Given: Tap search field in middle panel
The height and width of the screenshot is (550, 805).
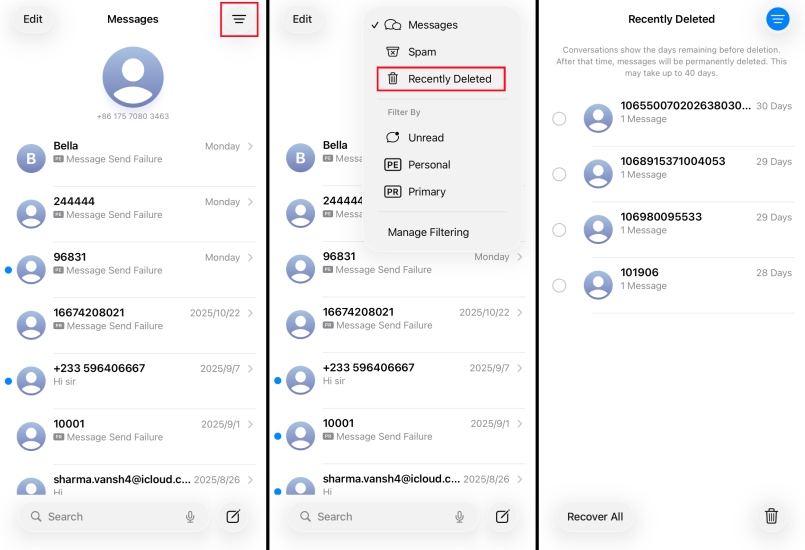Looking at the screenshot, I should pyautogui.click(x=382, y=517).
